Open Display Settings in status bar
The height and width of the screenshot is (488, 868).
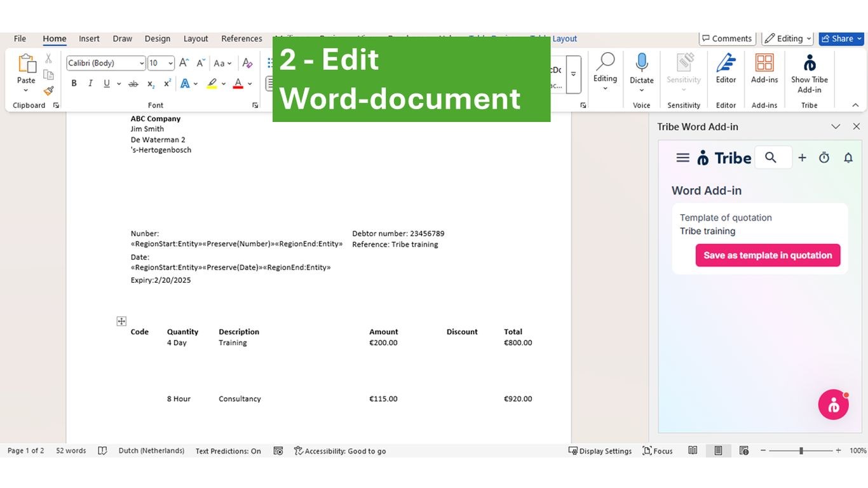(x=600, y=451)
